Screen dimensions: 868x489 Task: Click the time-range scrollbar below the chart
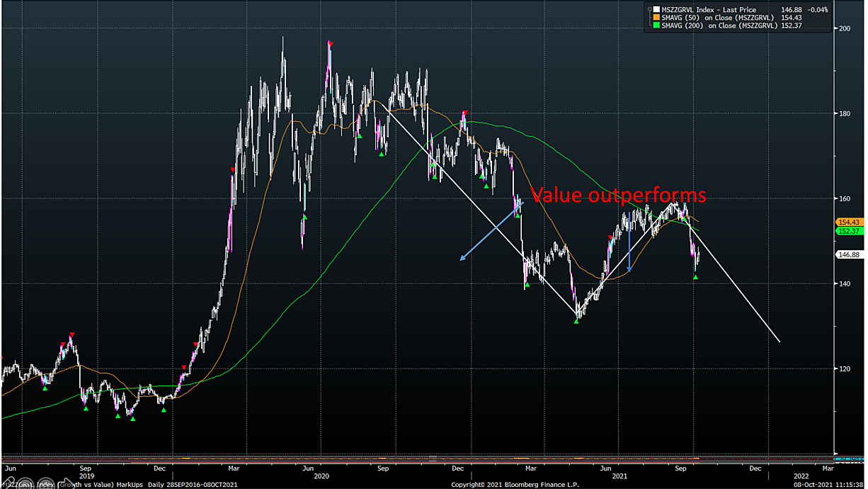coord(418,459)
